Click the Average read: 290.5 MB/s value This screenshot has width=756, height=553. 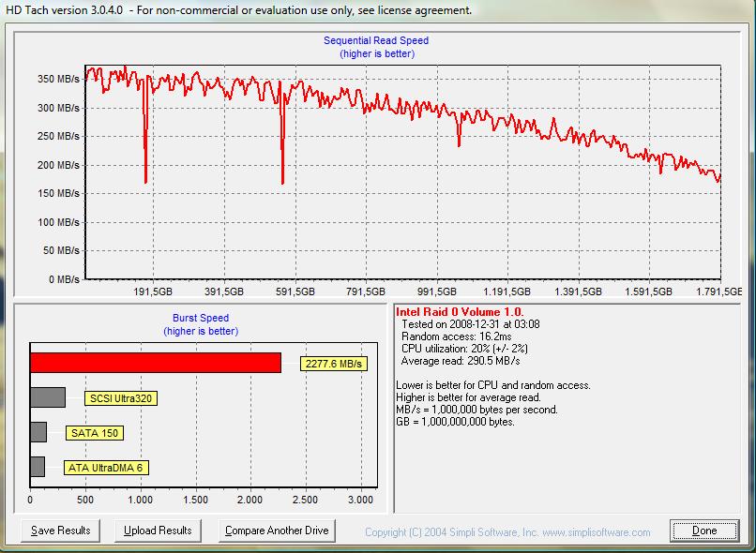[461, 361]
